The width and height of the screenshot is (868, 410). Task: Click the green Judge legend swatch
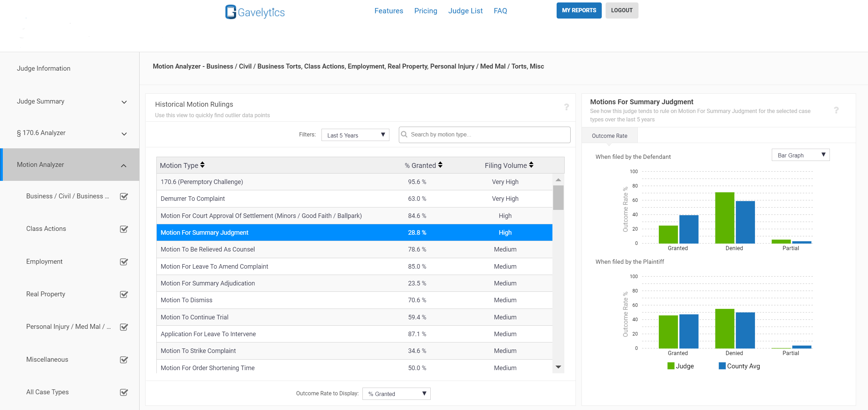coord(671,366)
